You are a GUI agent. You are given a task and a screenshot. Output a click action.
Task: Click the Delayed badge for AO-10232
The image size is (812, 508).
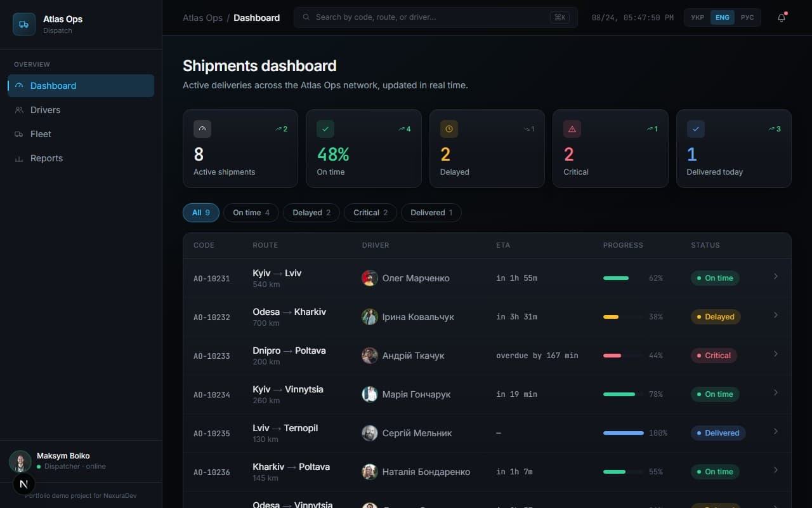tap(716, 317)
